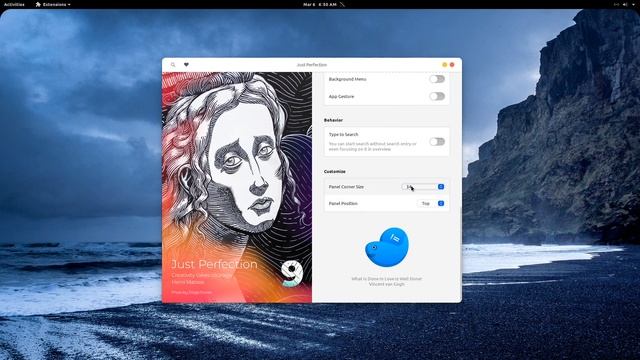
Task: Click the network icon in system tray
Action: pyautogui.click(x=616, y=4)
